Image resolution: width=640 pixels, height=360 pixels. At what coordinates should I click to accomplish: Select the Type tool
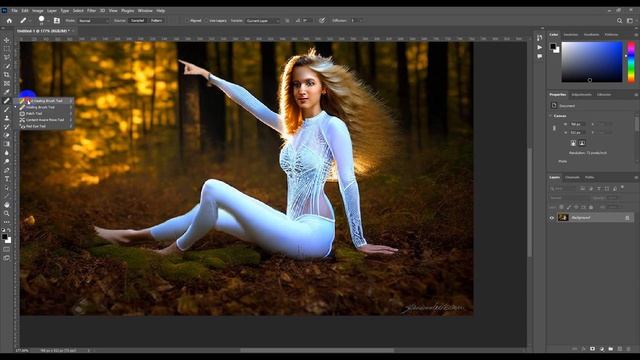pos(7,179)
